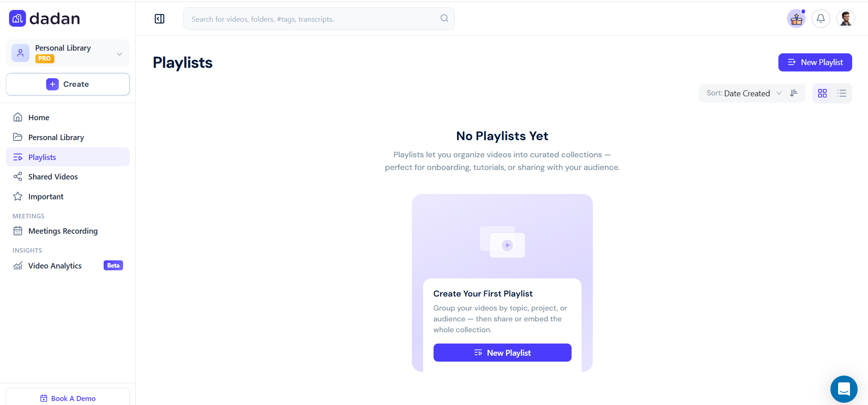Click the dadan logo

click(44, 19)
